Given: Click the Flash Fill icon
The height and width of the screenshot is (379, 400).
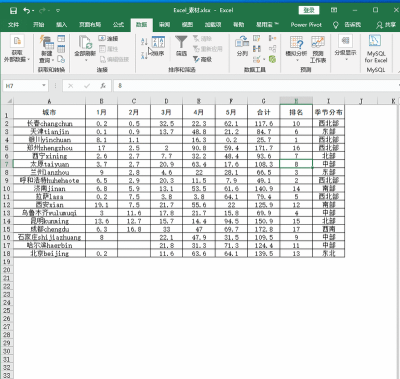Looking at the screenshot, I should coord(256,38).
